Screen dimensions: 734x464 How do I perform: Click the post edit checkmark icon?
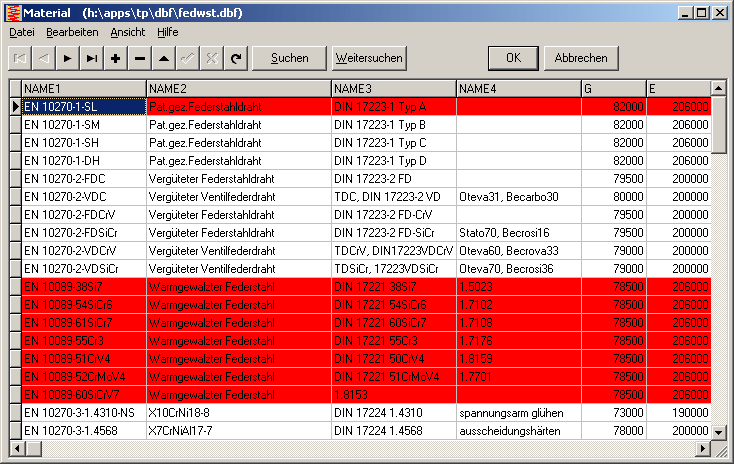click(188, 58)
